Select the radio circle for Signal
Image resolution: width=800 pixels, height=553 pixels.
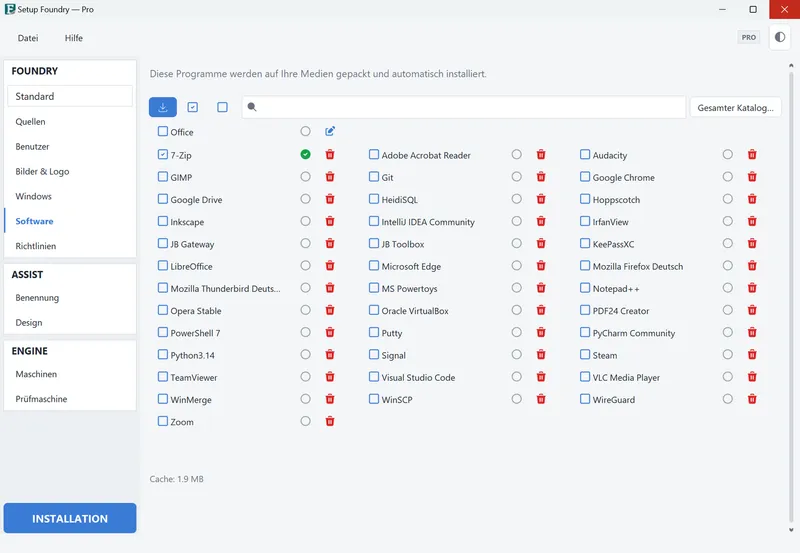[x=516, y=355]
